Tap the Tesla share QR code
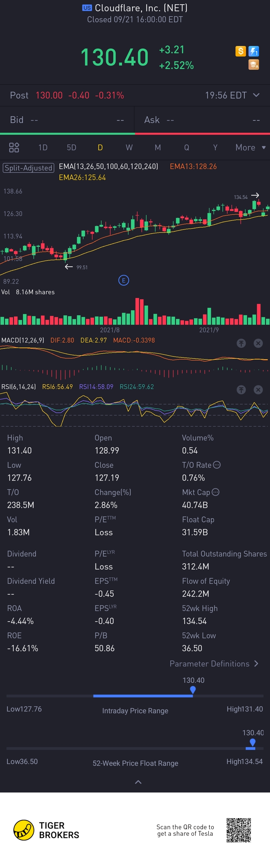The image size is (270, 868). tap(239, 830)
